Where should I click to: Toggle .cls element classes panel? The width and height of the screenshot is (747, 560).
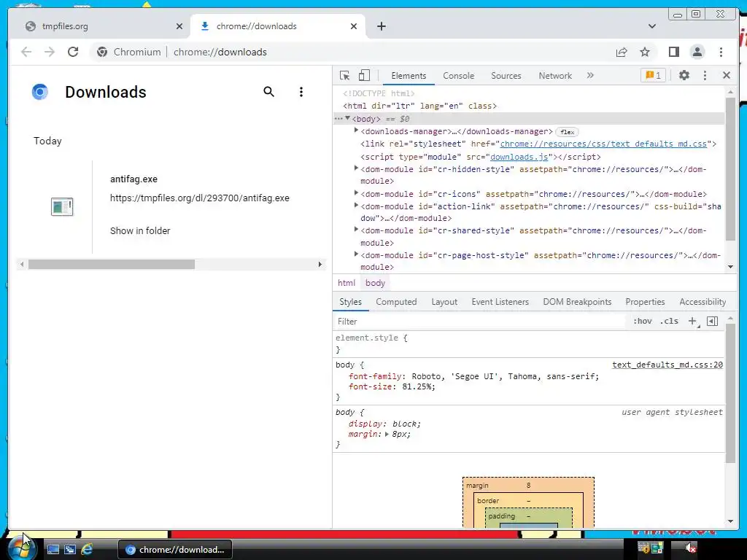click(669, 321)
